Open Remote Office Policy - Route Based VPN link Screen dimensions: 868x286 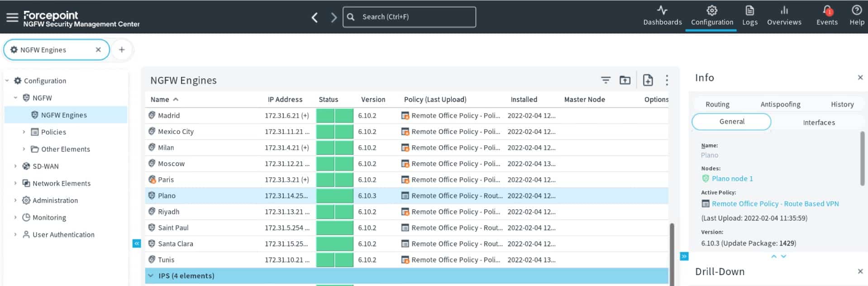point(775,204)
